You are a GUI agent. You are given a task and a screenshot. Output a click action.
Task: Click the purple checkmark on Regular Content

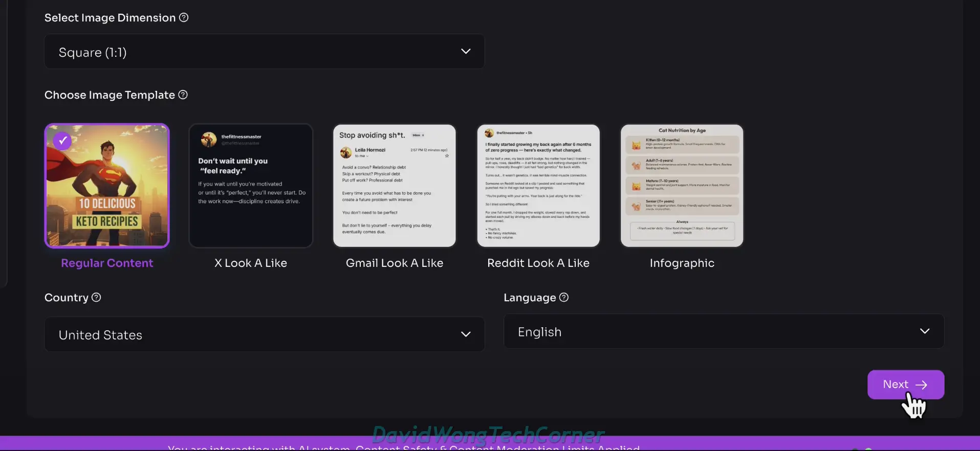62,140
